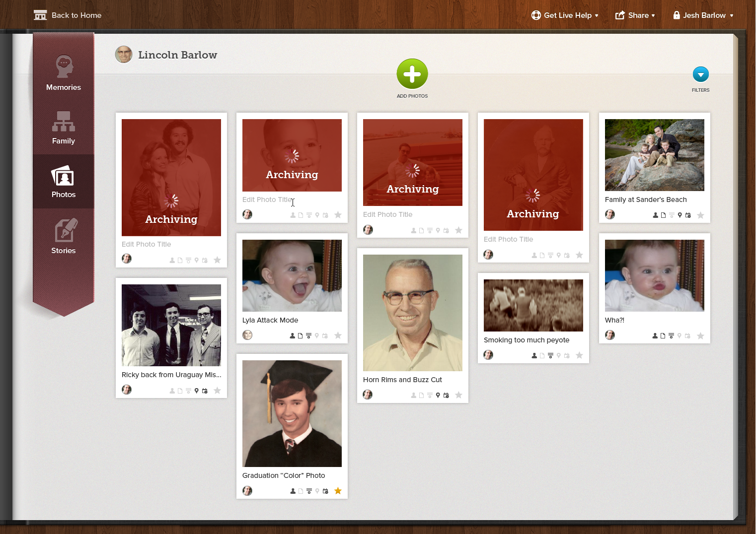Click comments icon on Smoking too much peyote

[x=550, y=356]
